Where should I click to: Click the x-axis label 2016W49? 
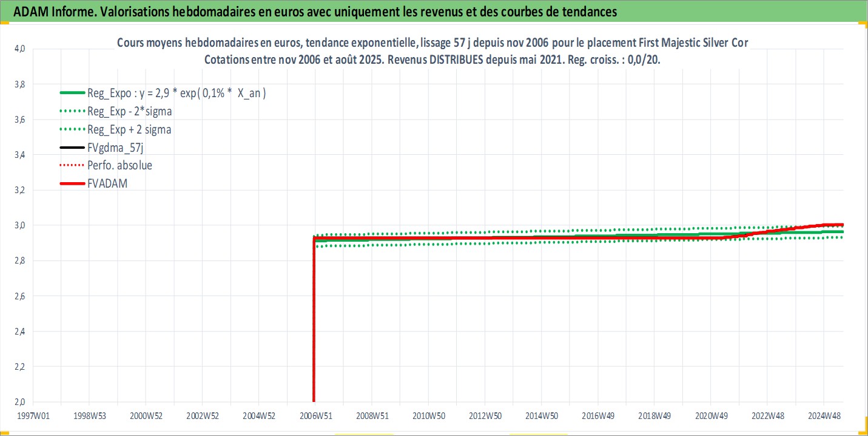pos(598,416)
